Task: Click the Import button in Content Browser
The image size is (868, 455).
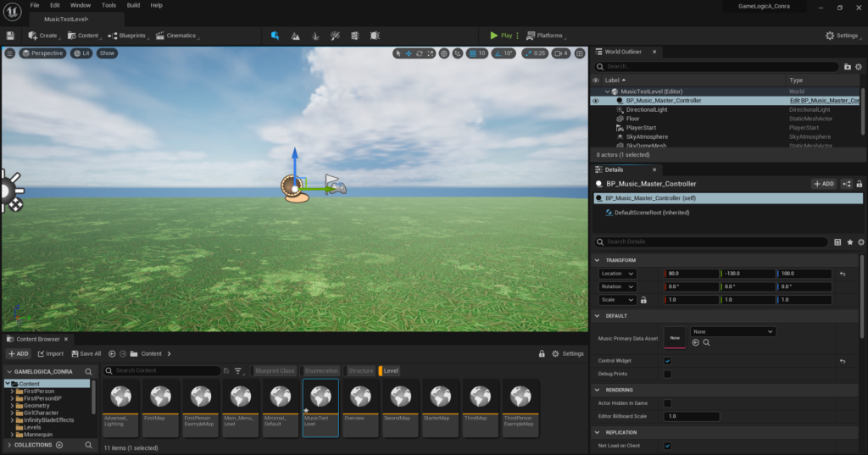Action: click(x=50, y=353)
